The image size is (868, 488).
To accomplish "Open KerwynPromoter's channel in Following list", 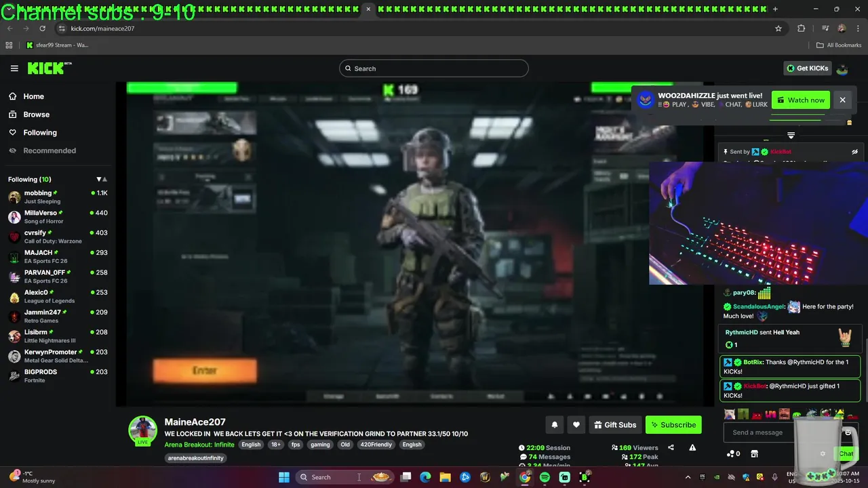I will click(x=58, y=356).
